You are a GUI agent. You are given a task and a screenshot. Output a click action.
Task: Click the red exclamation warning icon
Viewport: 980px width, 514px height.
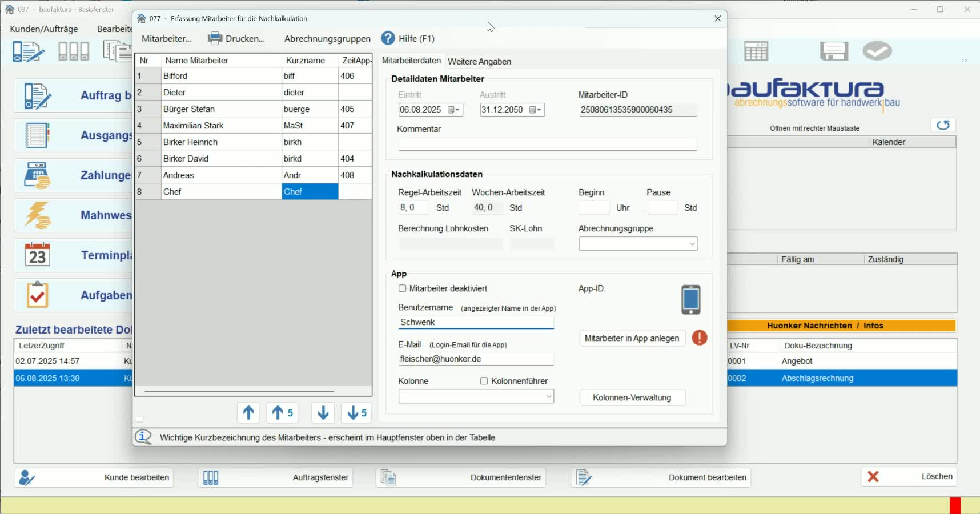[699, 338]
